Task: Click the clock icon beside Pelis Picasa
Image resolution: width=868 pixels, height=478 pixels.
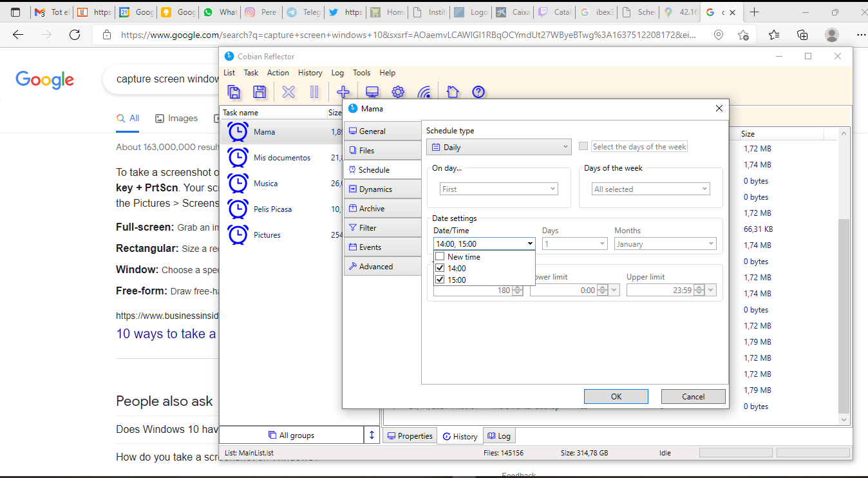Action: tap(238, 209)
